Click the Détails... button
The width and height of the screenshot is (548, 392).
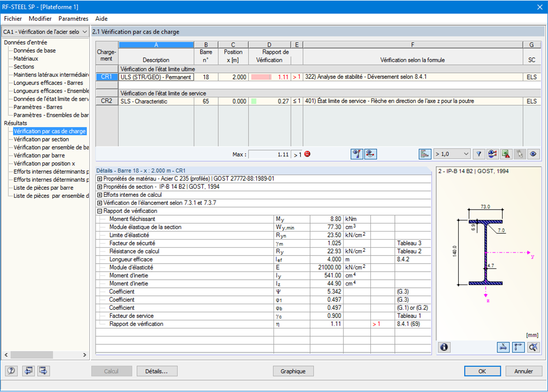tap(157, 371)
